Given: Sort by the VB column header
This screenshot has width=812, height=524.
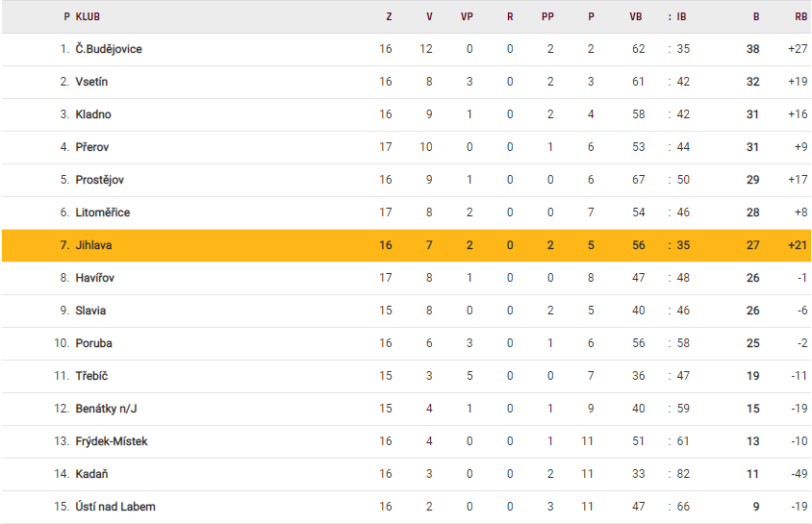Looking at the screenshot, I should pyautogui.click(x=635, y=16).
